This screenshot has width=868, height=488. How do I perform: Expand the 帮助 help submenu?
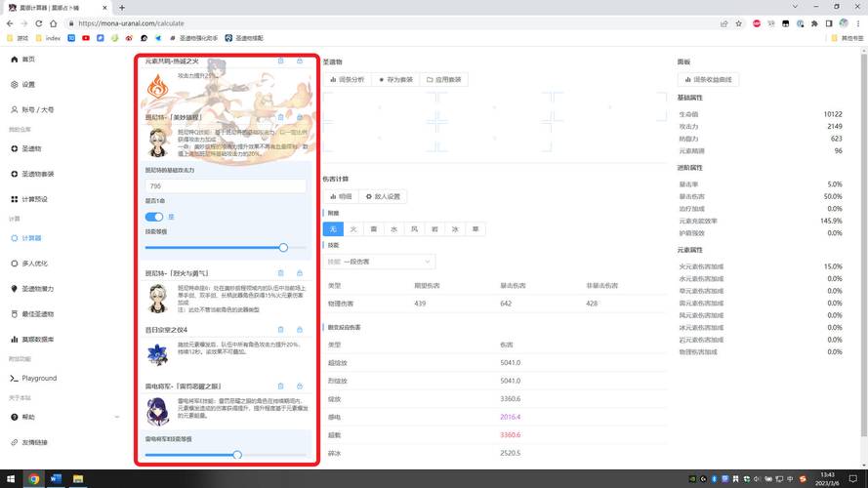point(117,417)
